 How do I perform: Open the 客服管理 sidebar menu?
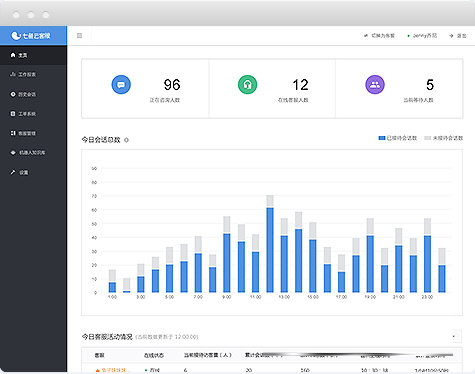coord(33,133)
